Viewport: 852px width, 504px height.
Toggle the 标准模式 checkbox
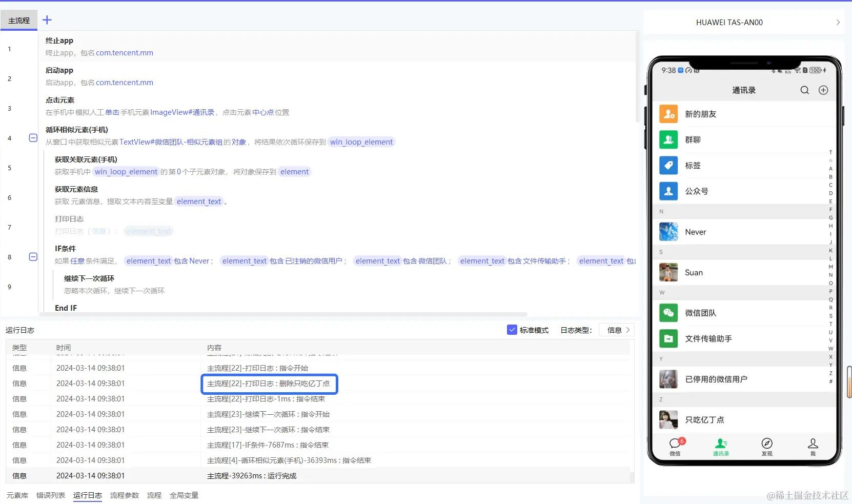coord(512,330)
